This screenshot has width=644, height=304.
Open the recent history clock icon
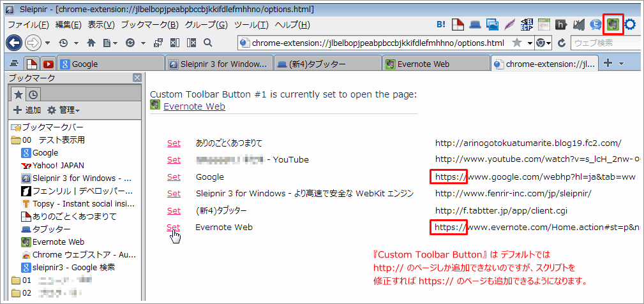click(x=63, y=43)
